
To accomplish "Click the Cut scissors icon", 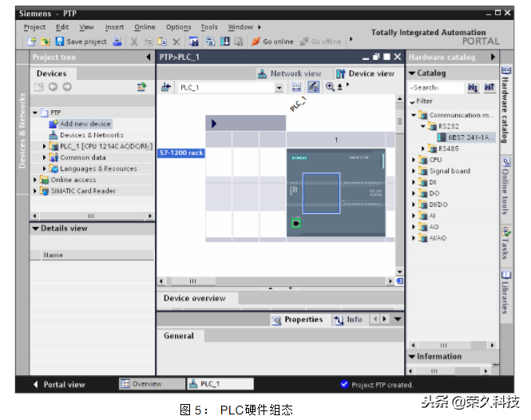I will tap(134, 42).
